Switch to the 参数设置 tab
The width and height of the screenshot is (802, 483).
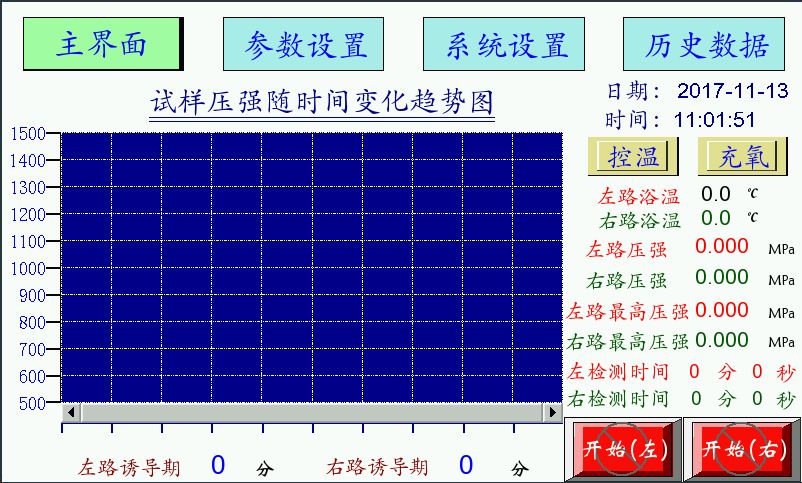(303, 44)
